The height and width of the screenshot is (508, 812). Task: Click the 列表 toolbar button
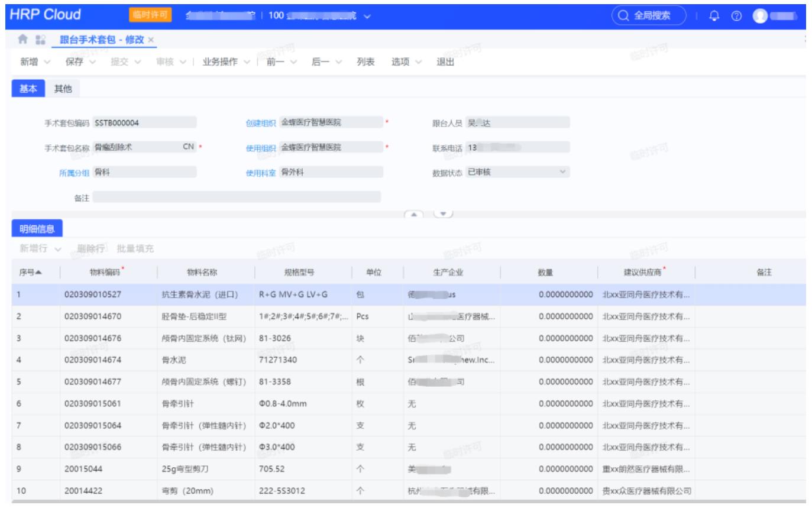point(365,63)
